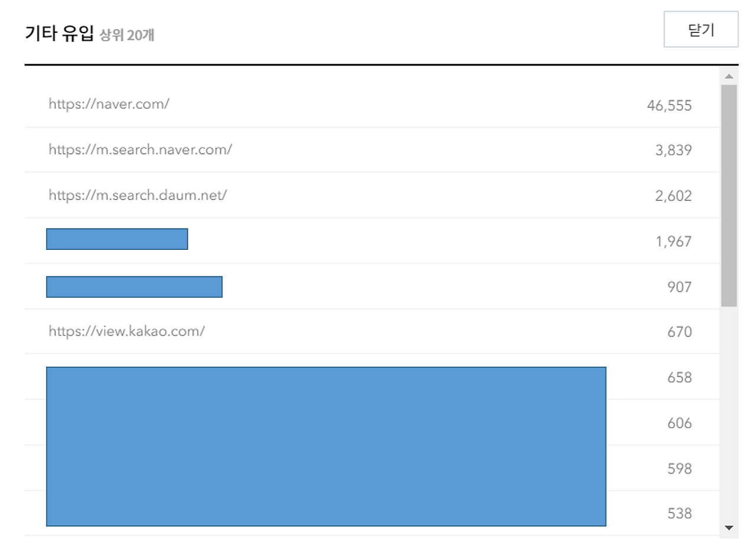
Task: Click the 2,602 visit count
Action: click(673, 196)
